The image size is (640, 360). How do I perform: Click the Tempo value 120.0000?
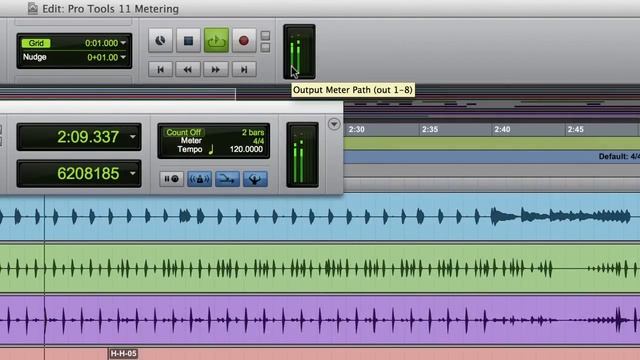247,149
